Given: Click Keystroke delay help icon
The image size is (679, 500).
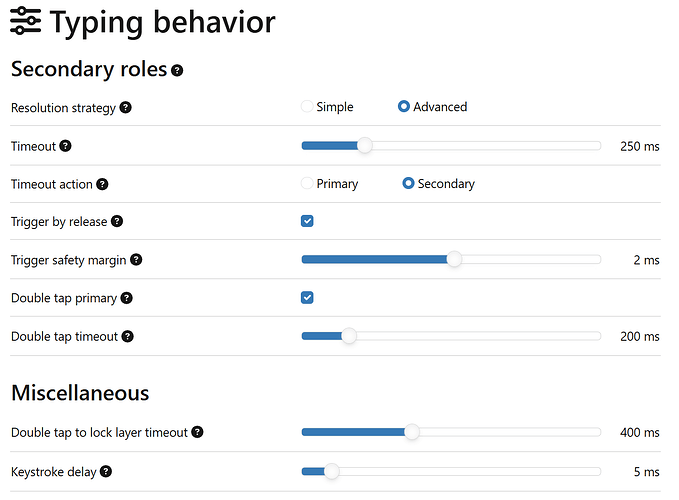Looking at the screenshot, I should point(106,471).
